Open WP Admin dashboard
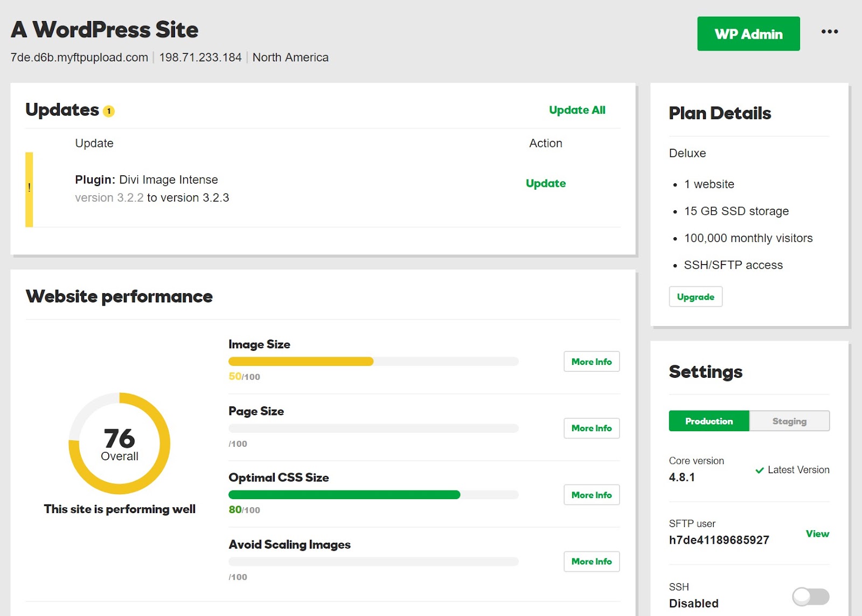This screenshot has height=616, width=862. click(x=748, y=34)
